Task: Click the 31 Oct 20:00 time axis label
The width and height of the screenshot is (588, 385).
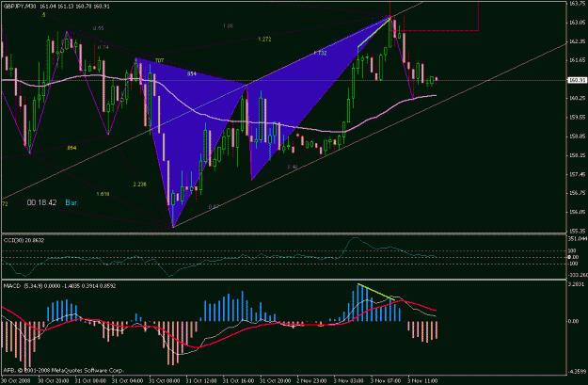Action: click(x=276, y=381)
